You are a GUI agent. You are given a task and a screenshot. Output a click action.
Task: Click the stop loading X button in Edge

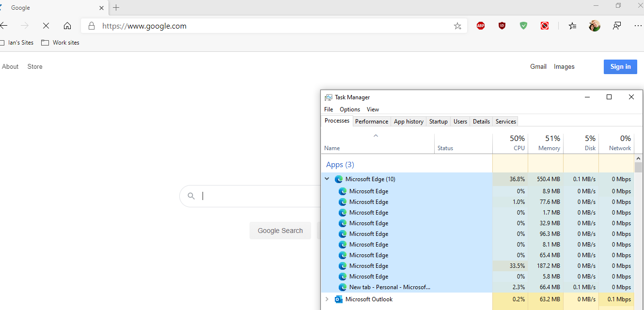46,26
